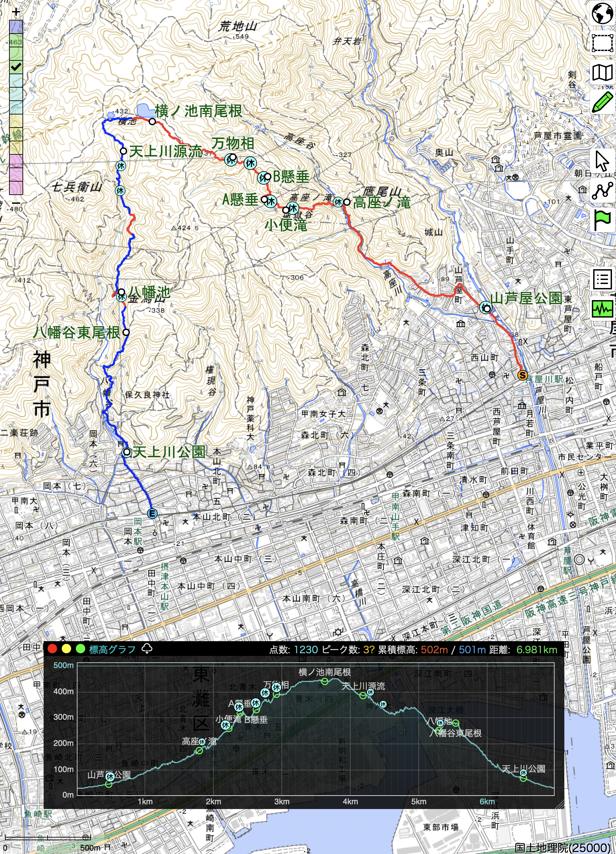Screen dimensions: 616x854
Task: Select the topmost purple-blue zoom level cell
Action: 16,27
